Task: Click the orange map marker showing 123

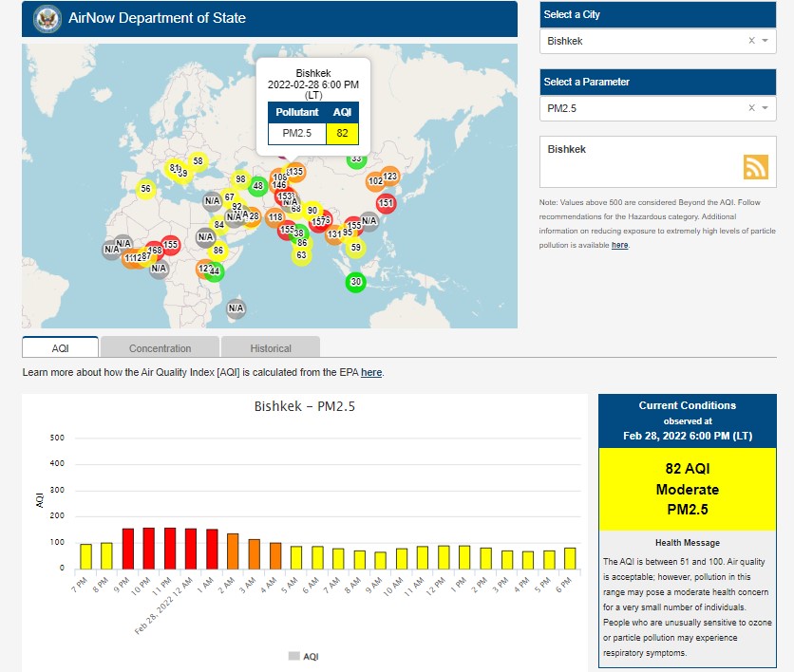Action: 390,177
